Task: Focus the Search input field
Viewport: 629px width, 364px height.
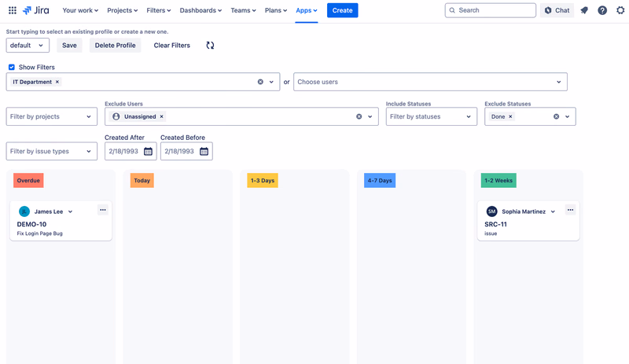Action: [490, 10]
